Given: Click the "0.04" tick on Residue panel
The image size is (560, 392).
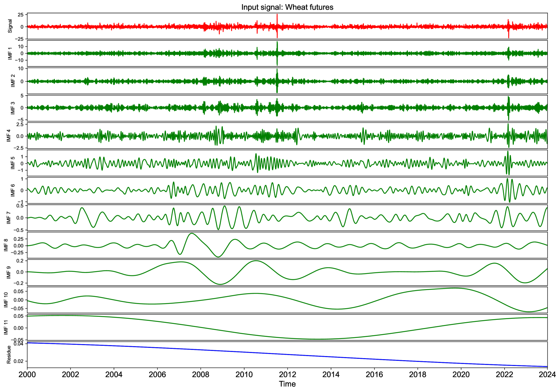Looking at the screenshot, I should tap(18, 344).
